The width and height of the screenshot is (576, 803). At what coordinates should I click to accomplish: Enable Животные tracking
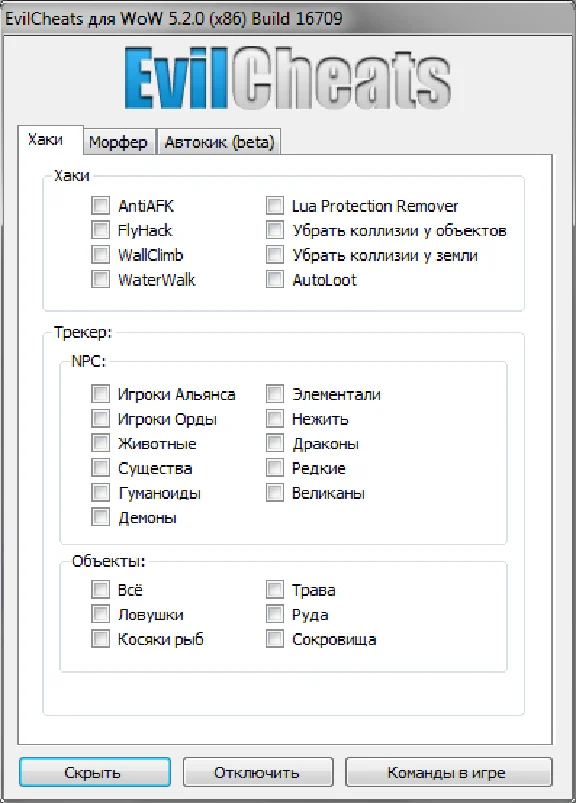pos(100,443)
